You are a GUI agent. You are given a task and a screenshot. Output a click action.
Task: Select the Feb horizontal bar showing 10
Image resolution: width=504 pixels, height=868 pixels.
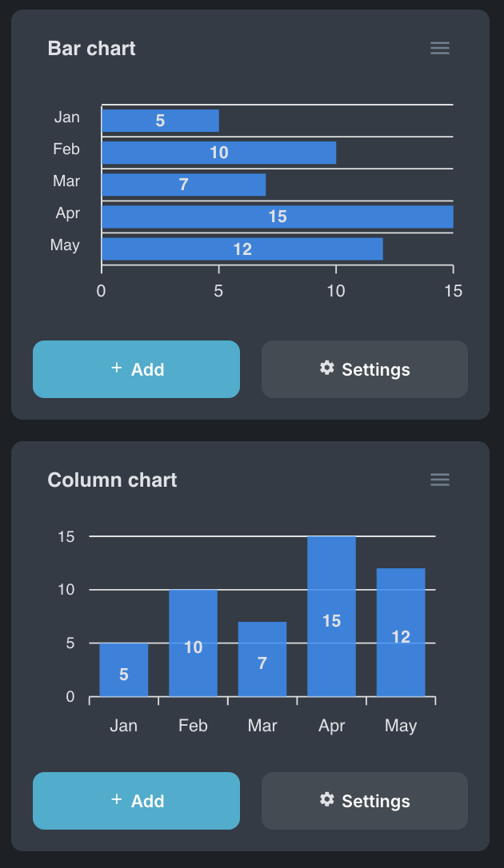218,153
